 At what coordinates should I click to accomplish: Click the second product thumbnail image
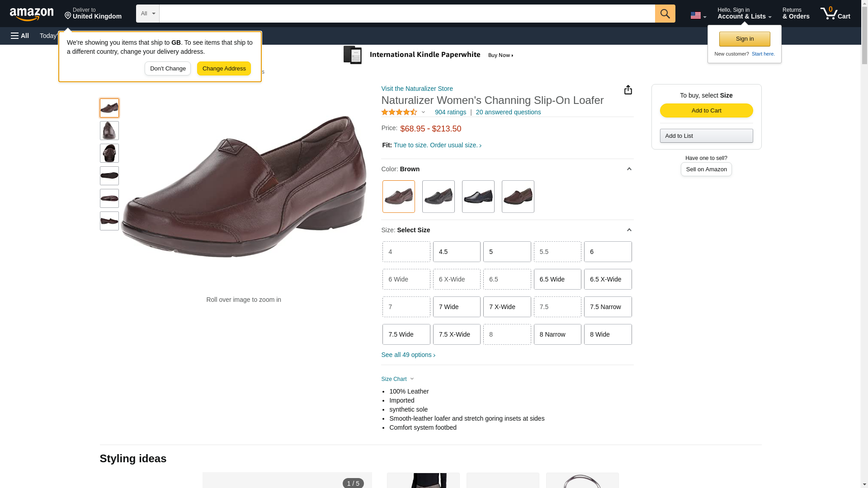(x=109, y=131)
